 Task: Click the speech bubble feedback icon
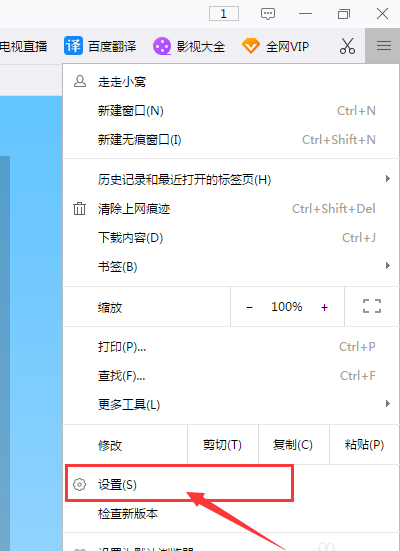(x=268, y=14)
